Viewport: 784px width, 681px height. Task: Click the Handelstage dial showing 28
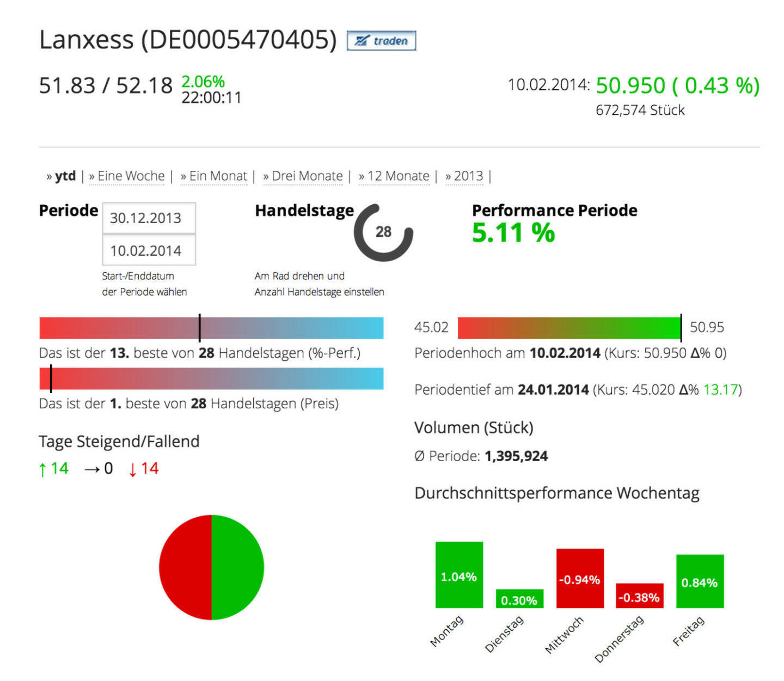tap(383, 232)
